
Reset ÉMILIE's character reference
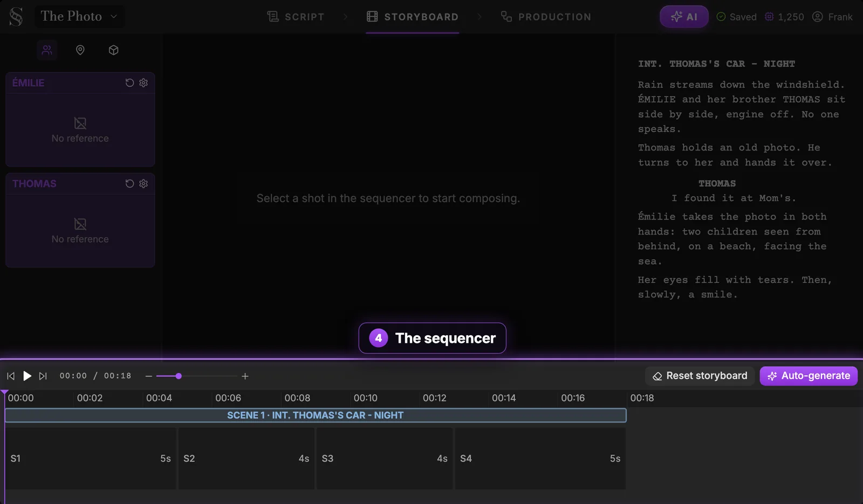129,83
